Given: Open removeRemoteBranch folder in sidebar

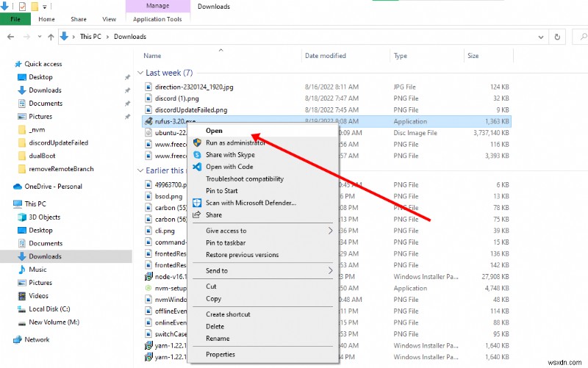Looking at the screenshot, I should click(x=61, y=169).
